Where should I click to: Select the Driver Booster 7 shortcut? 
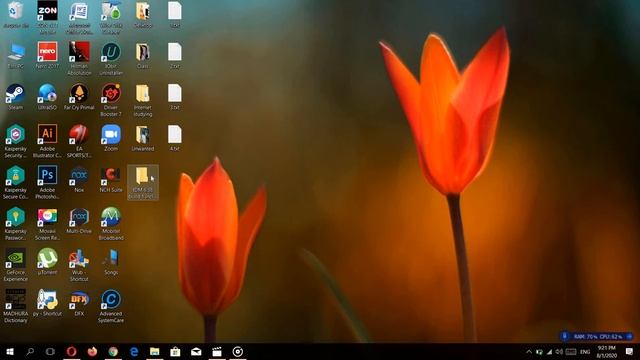click(x=111, y=100)
